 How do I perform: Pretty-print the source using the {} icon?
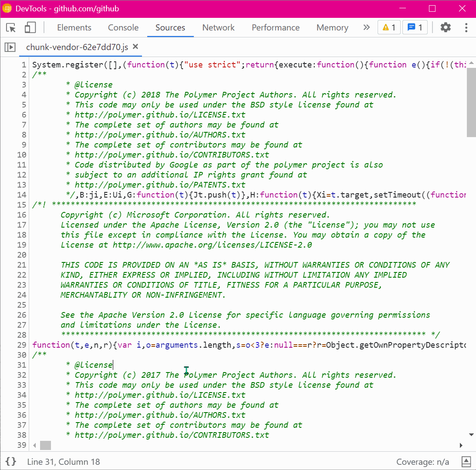(x=11, y=462)
